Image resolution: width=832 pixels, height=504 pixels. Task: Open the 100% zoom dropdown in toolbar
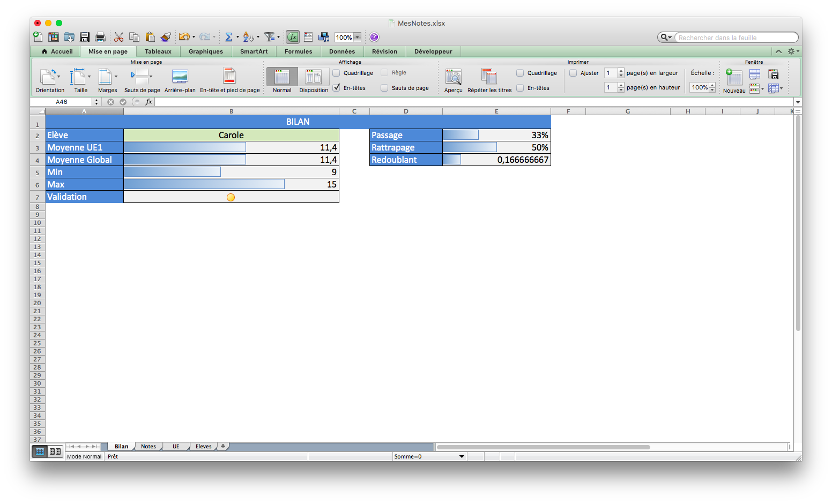(x=357, y=37)
